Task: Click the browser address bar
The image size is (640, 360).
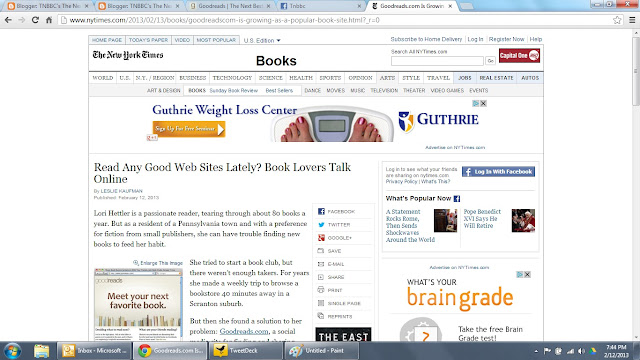Action: pyautogui.click(x=335, y=20)
